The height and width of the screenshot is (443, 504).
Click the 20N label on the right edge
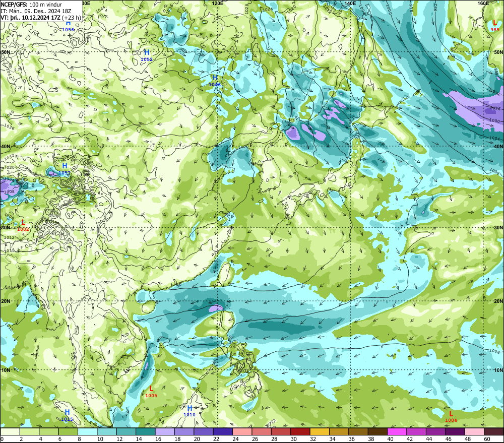point(498,301)
